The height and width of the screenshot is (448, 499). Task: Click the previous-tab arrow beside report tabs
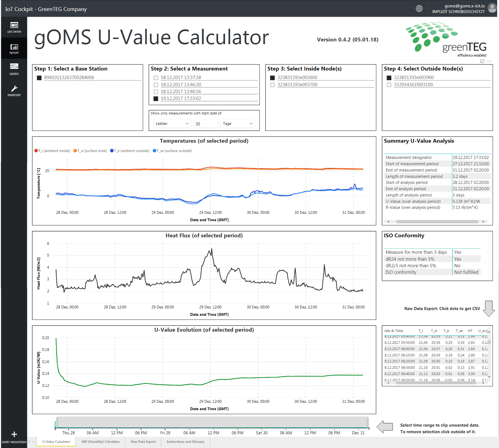tap(30, 442)
